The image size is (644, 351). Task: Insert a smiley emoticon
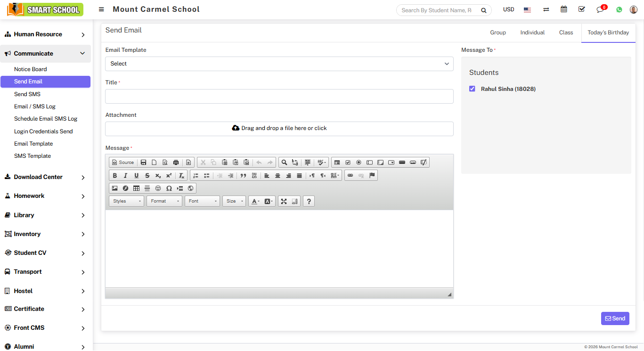(x=158, y=188)
